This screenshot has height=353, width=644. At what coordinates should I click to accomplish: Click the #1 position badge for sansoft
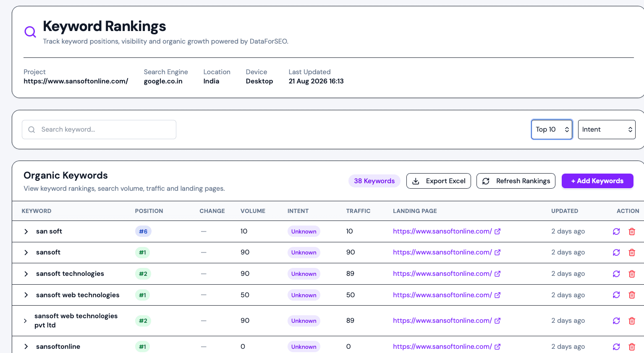(x=143, y=252)
